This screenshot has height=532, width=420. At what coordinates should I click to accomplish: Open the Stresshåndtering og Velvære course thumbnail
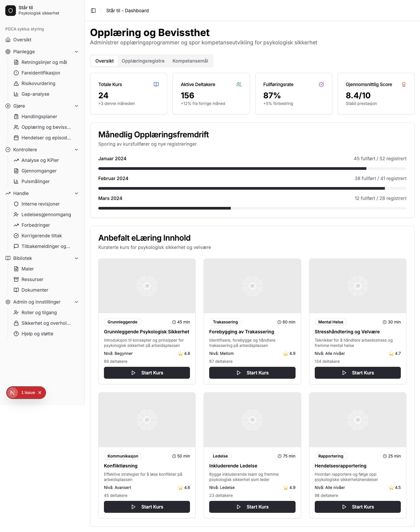[x=357, y=286]
